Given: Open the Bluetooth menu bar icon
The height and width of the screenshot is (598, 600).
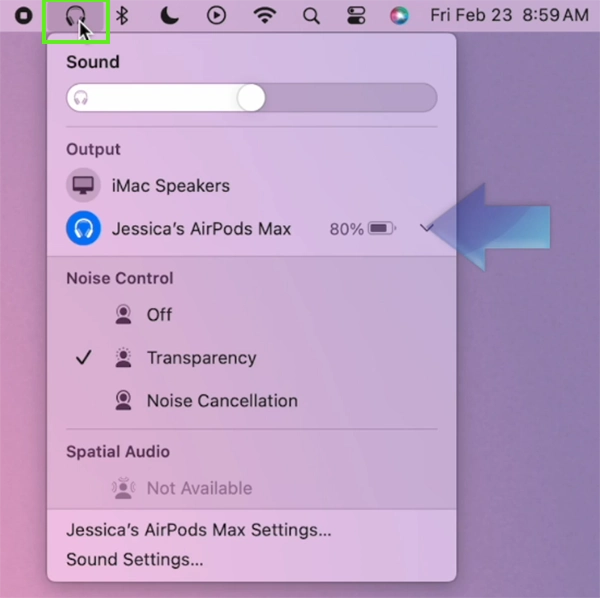Looking at the screenshot, I should point(122,16).
